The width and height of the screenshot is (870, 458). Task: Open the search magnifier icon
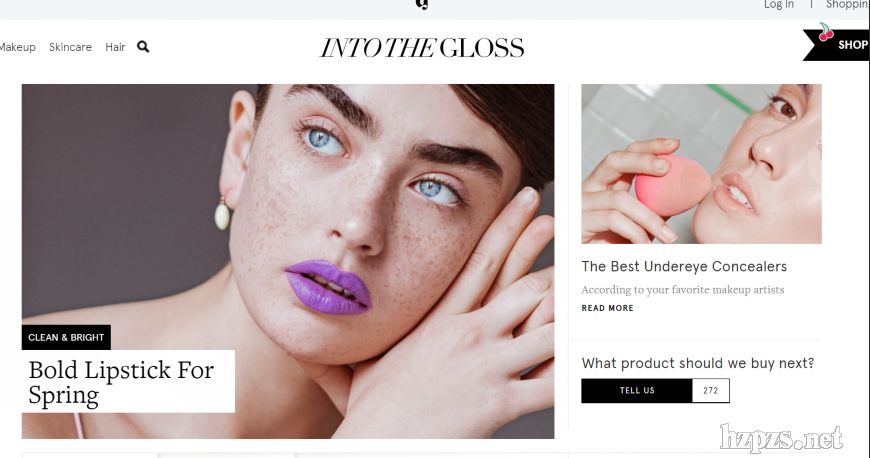point(143,47)
